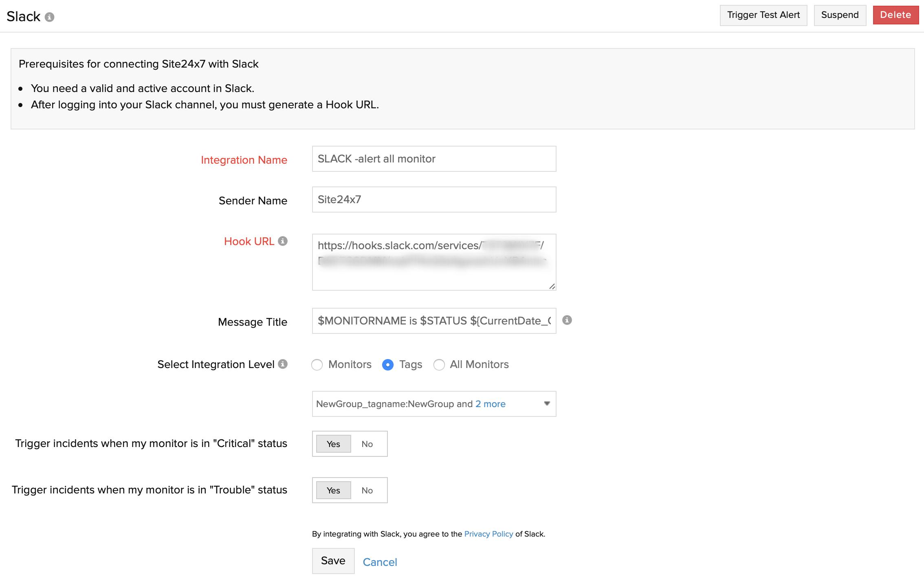Image resolution: width=924 pixels, height=583 pixels.
Task: Click the Hook URL info icon
Action: [283, 241]
